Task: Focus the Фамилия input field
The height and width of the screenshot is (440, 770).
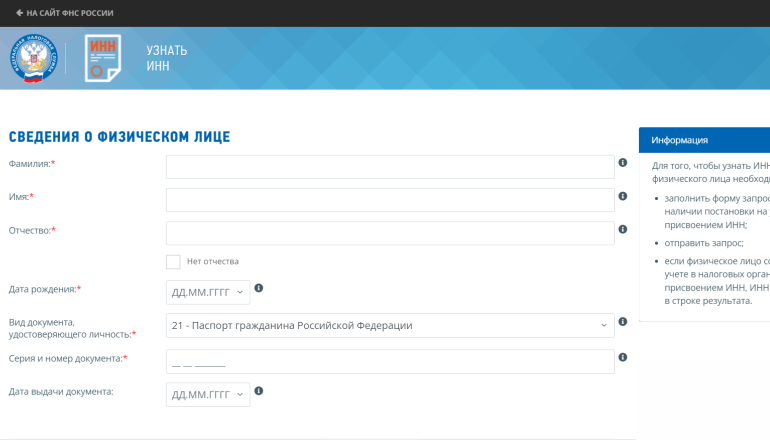Action: (390, 167)
